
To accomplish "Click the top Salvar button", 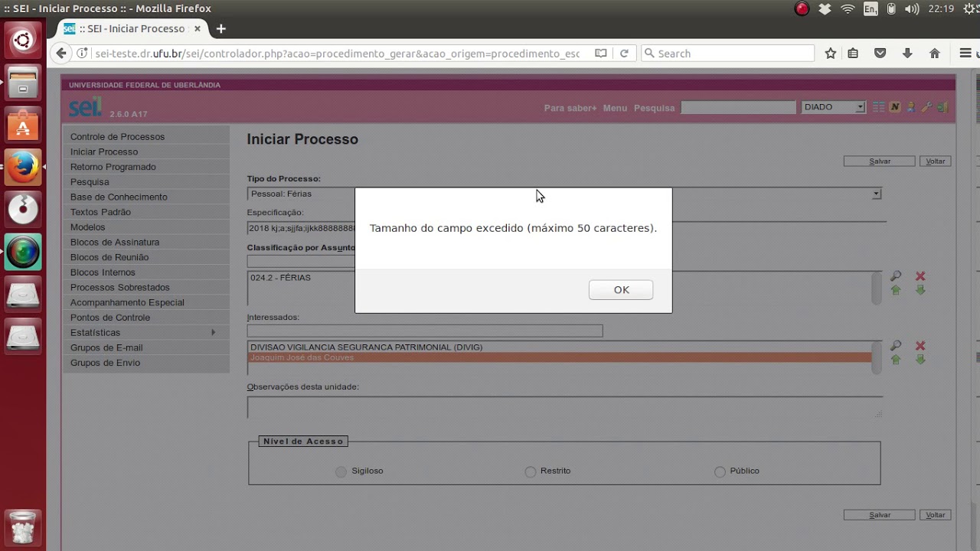I will pos(880,161).
